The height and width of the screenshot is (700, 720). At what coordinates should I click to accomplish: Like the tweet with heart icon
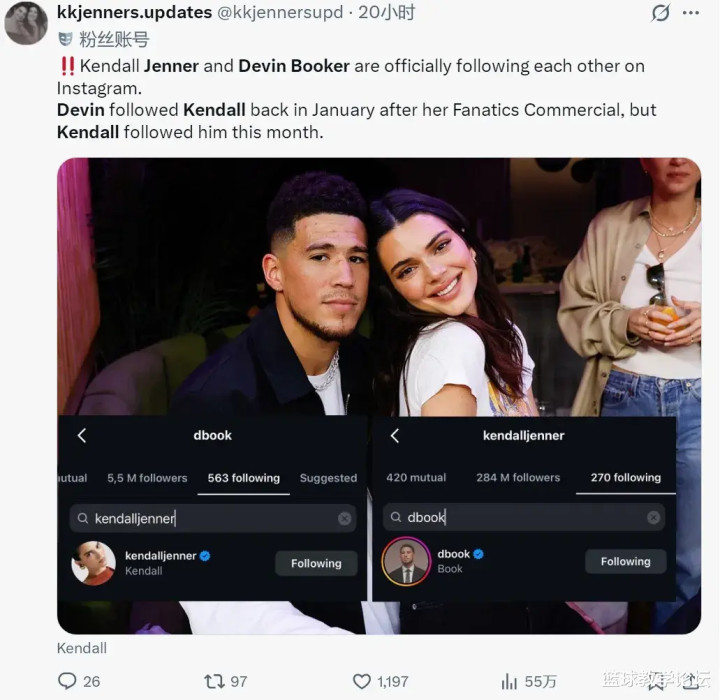coord(362,681)
